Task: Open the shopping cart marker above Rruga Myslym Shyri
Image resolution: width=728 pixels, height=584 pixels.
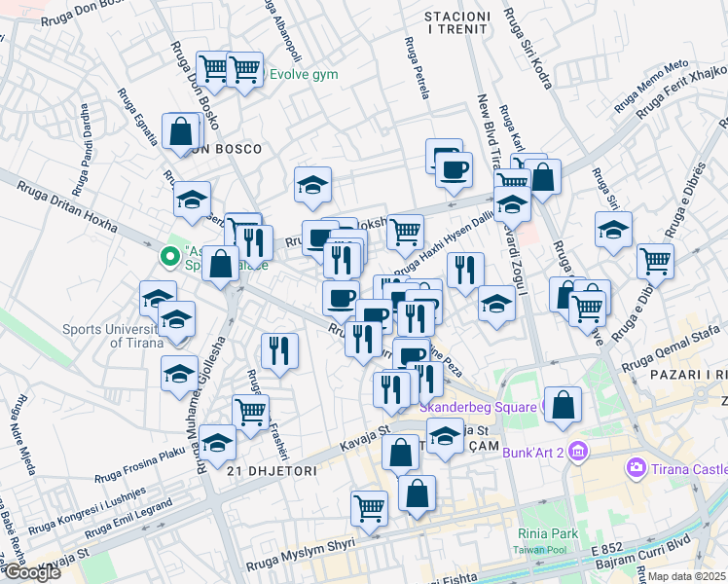Action: point(369,509)
